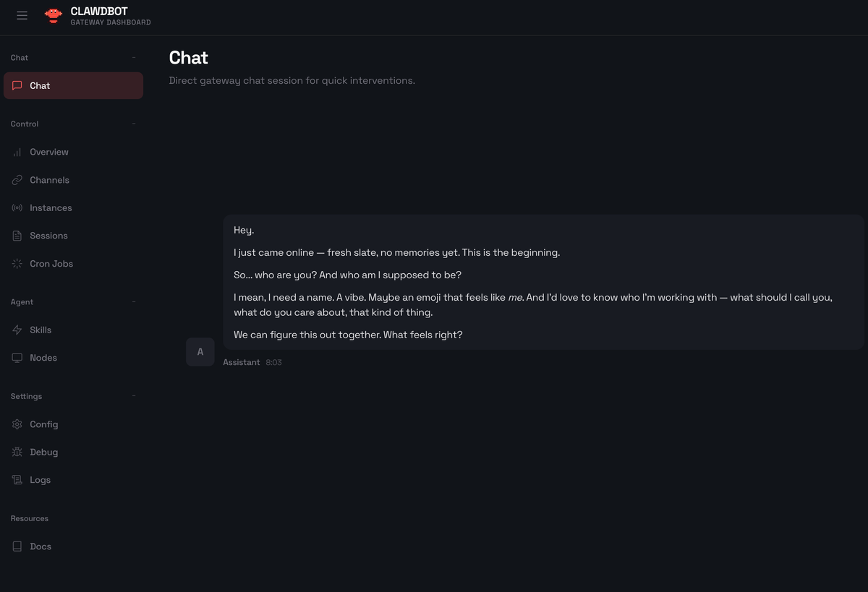Select the Cron Jobs icon
Screen dimensions: 868x592
pos(16,263)
